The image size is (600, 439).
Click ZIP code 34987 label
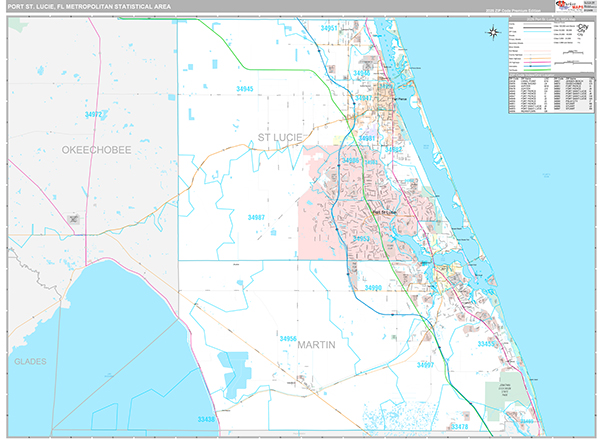coord(256,216)
